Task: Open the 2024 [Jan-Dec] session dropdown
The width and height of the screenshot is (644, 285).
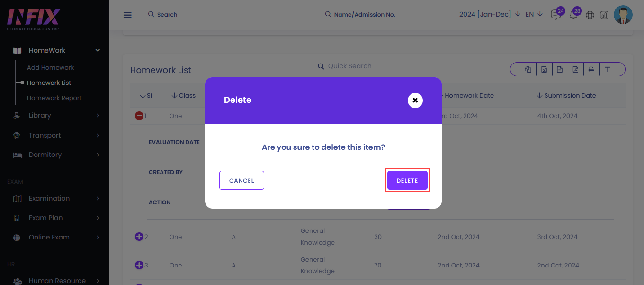Action: click(490, 14)
